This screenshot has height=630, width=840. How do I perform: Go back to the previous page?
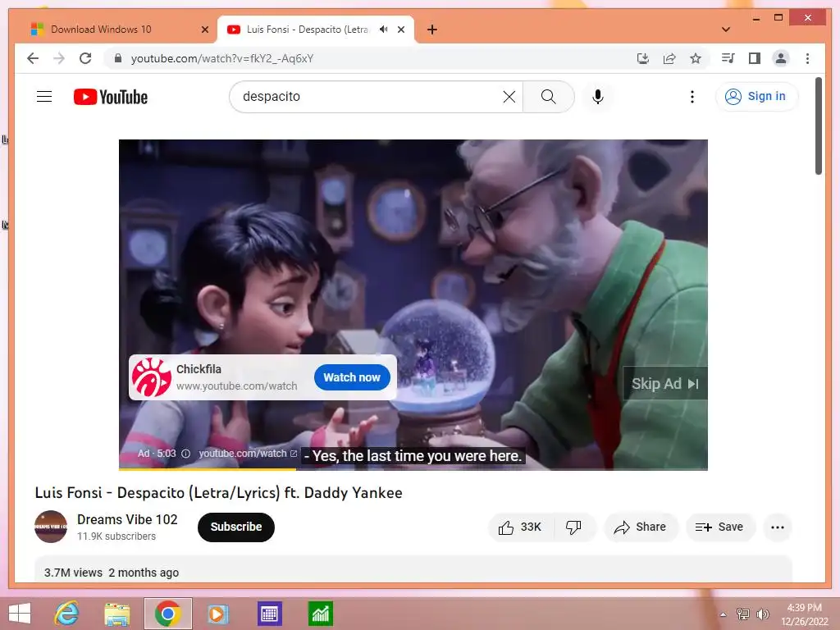tap(33, 58)
